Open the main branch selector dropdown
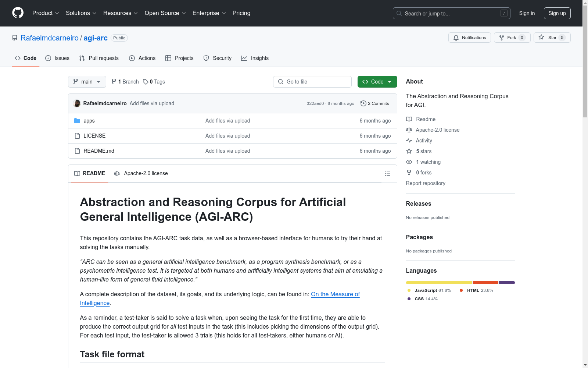Viewport: 588px width, 368px height. [x=87, y=82]
